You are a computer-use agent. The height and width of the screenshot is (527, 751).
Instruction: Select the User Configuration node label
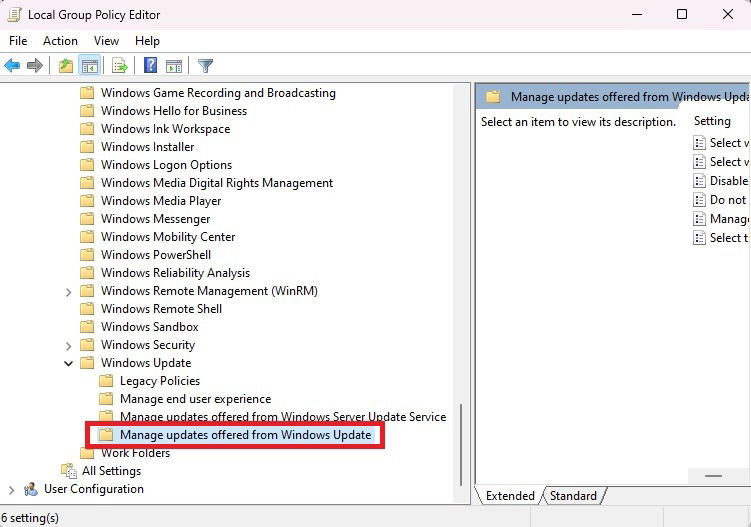click(x=93, y=489)
